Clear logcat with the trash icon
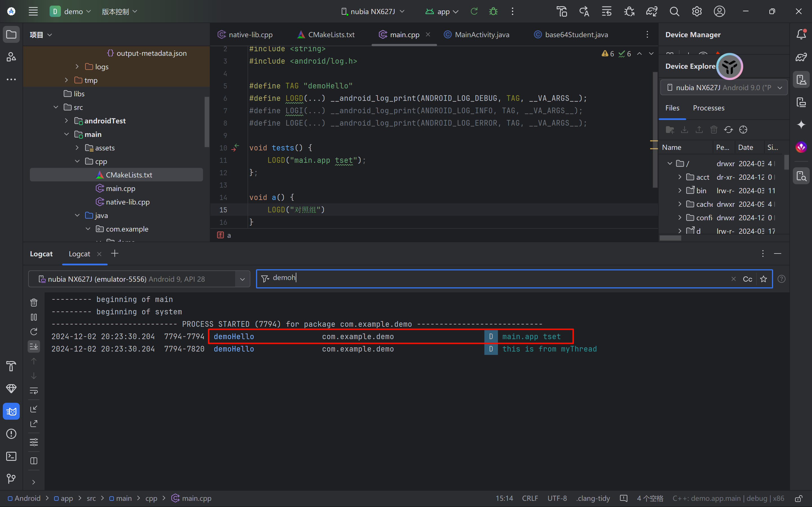 34,303
